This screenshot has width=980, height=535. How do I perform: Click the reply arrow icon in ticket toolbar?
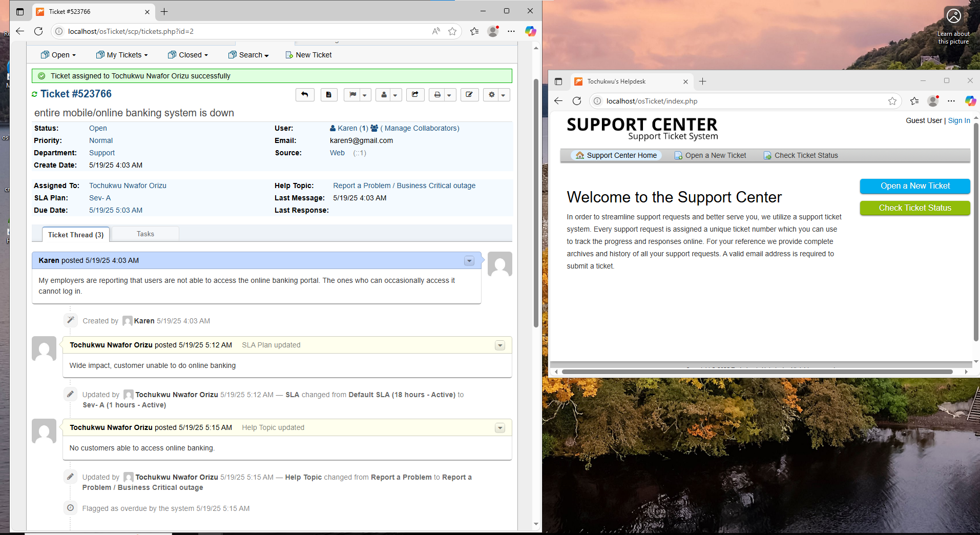pyautogui.click(x=305, y=95)
